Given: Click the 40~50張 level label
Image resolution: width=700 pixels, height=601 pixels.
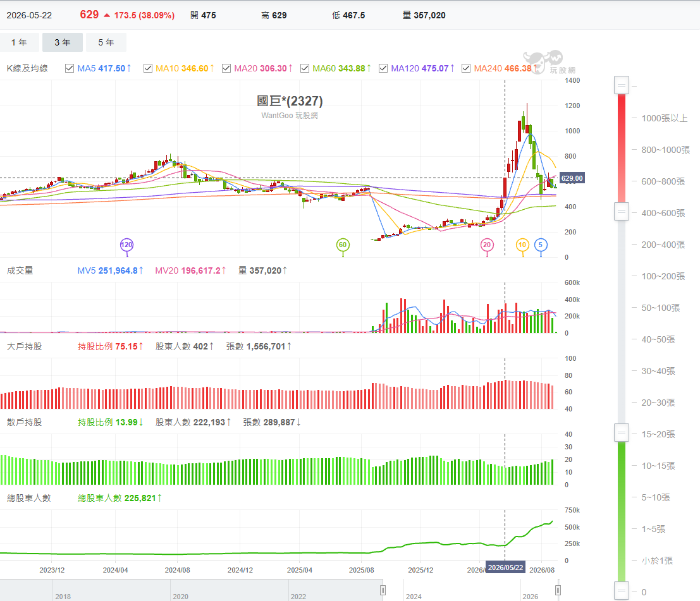Looking at the screenshot, I should [x=658, y=339].
